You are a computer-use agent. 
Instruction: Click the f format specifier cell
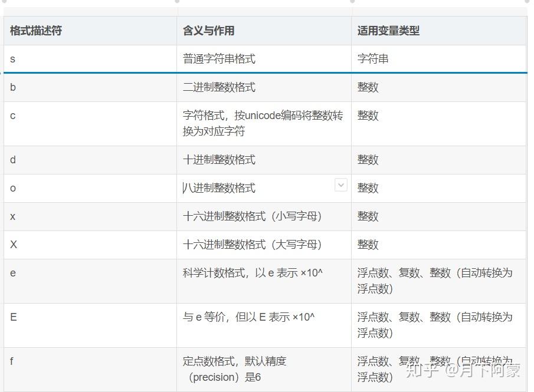tap(11, 361)
